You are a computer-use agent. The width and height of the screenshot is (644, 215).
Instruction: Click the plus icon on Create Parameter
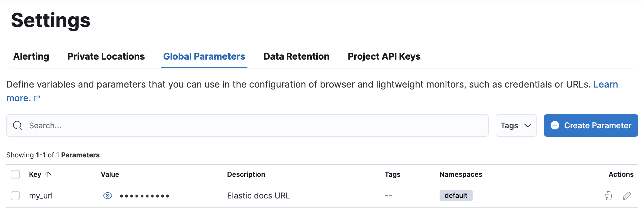(555, 125)
